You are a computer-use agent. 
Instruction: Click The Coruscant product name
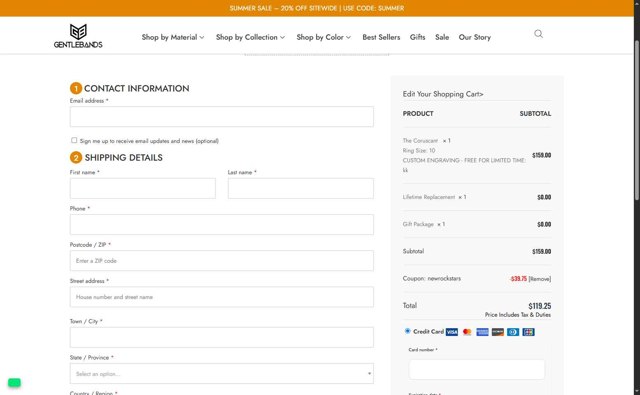pyautogui.click(x=420, y=141)
